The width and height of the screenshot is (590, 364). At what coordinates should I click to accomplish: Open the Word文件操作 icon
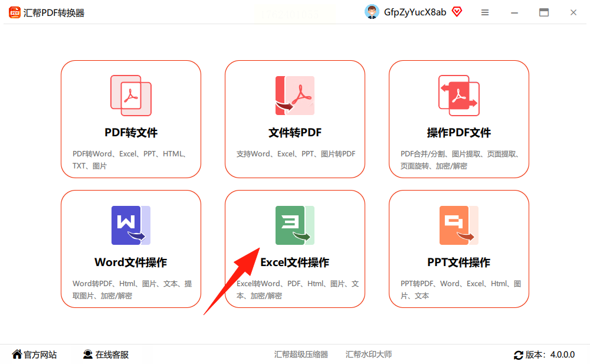[x=131, y=225]
